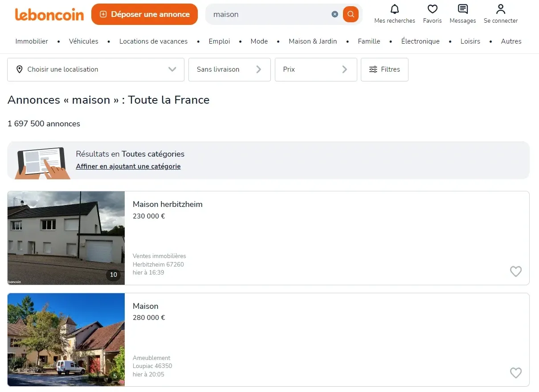Open the Maison herbitzheim photo thumbnail

(x=66, y=238)
